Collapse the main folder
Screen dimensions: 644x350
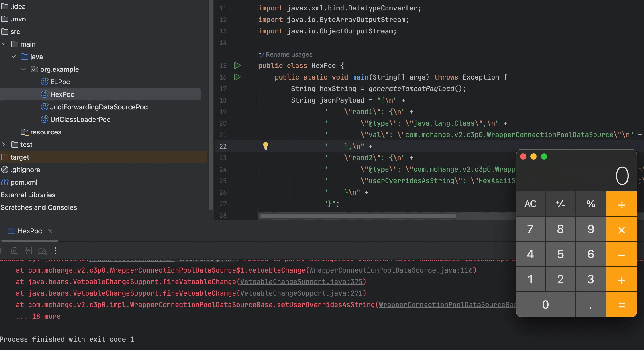(4, 44)
